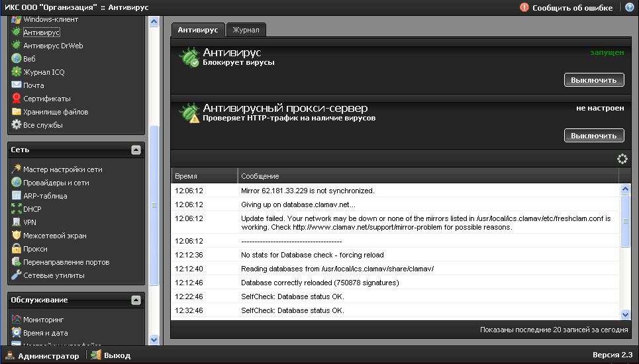The height and width of the screenshot is (364, 639).
Task: Click the log refresh spinner icon
Action: click(x=622, y=159)
